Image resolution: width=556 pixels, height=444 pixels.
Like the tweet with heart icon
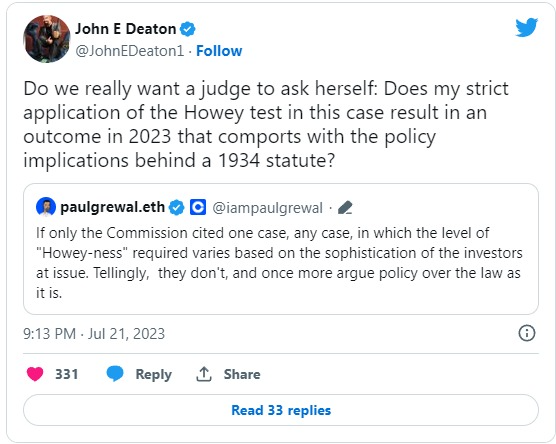click(35, 374)
